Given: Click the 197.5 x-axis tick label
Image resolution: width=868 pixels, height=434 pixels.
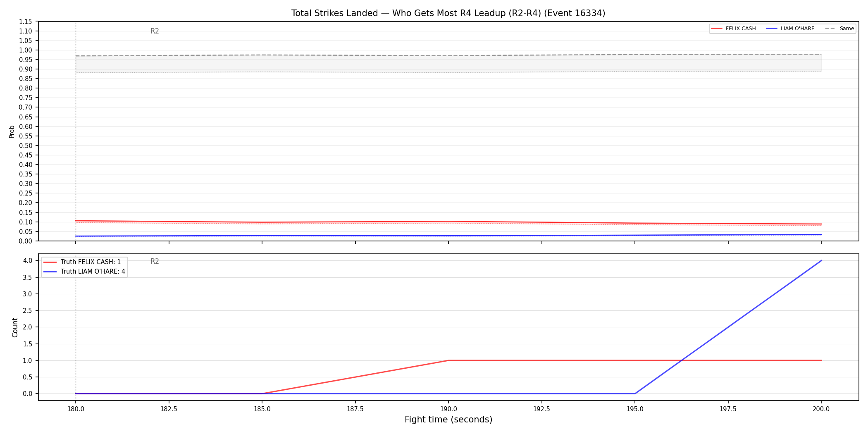Looking at the screenshot, I should (728, 409).
